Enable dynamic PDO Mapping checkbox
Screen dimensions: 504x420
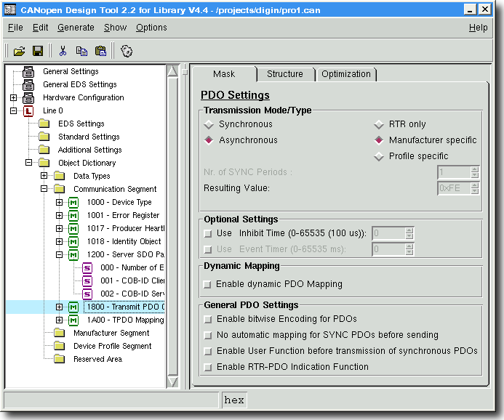click(x=208, y=285)
